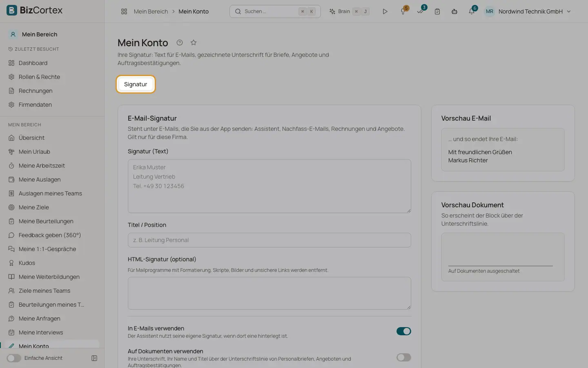Select the Signatur tab
Screen dimensions: 588x368
click(x=136, y=84)
